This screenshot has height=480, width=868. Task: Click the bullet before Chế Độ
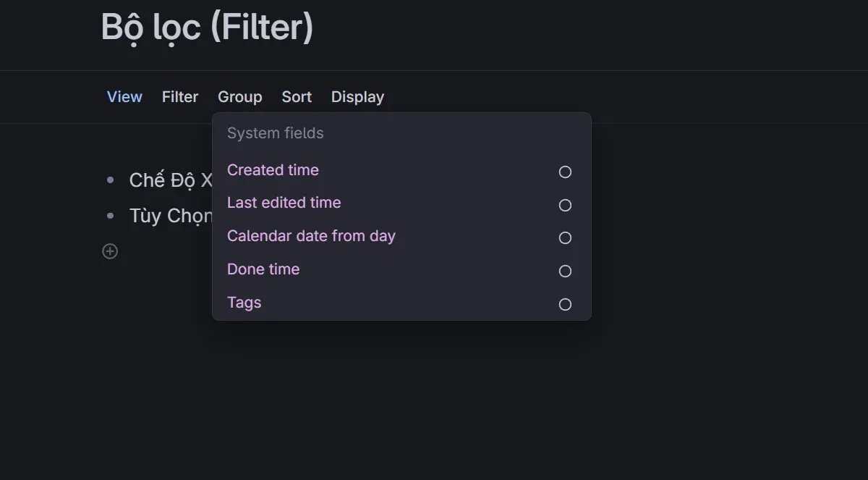(110, 180)
